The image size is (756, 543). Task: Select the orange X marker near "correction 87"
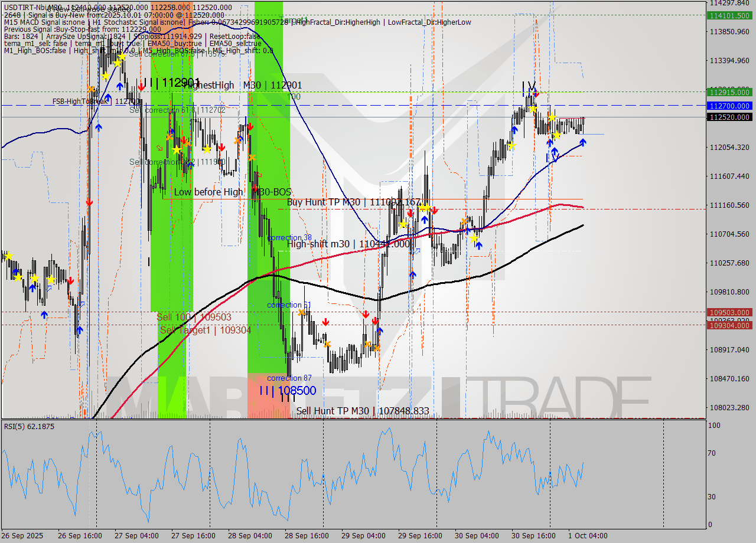point(328,345)
